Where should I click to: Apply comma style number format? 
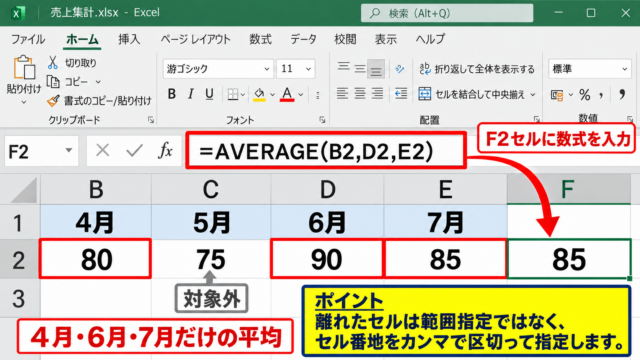(x=601, y=96)
